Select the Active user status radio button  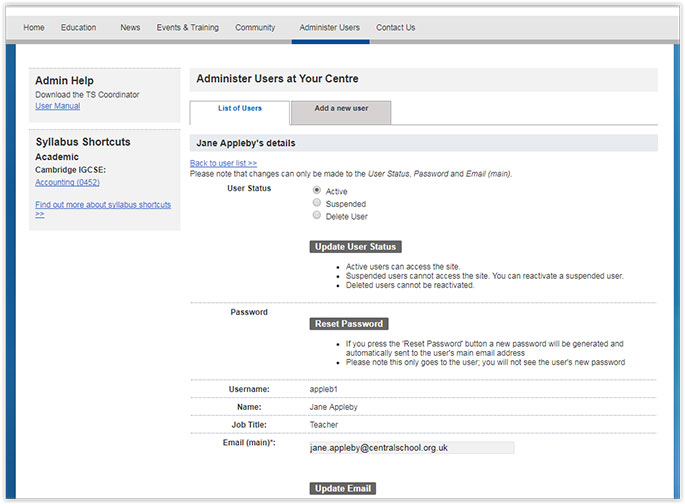pyautogui.click(x=317, y=190)
